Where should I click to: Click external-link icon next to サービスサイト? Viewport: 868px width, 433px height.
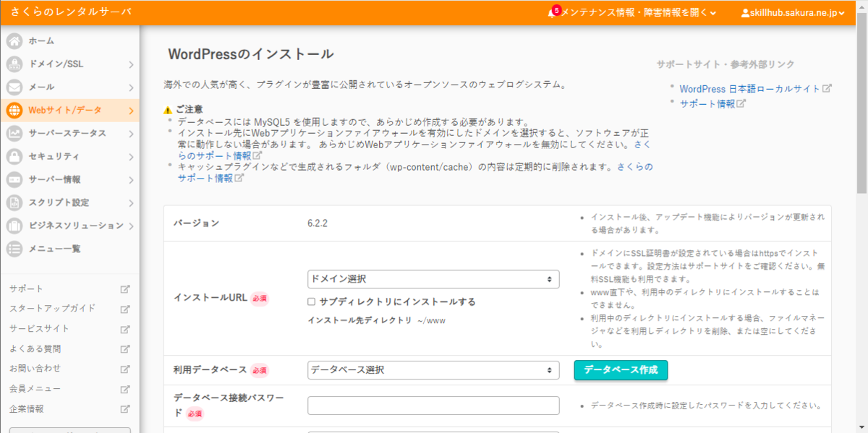click(125, 329)
